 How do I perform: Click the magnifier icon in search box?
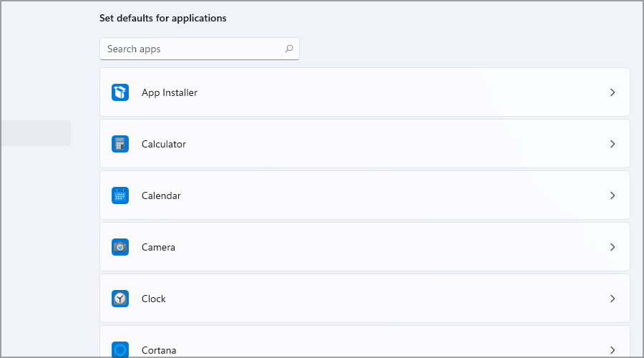pyautogui.click(x=289, y=49)
